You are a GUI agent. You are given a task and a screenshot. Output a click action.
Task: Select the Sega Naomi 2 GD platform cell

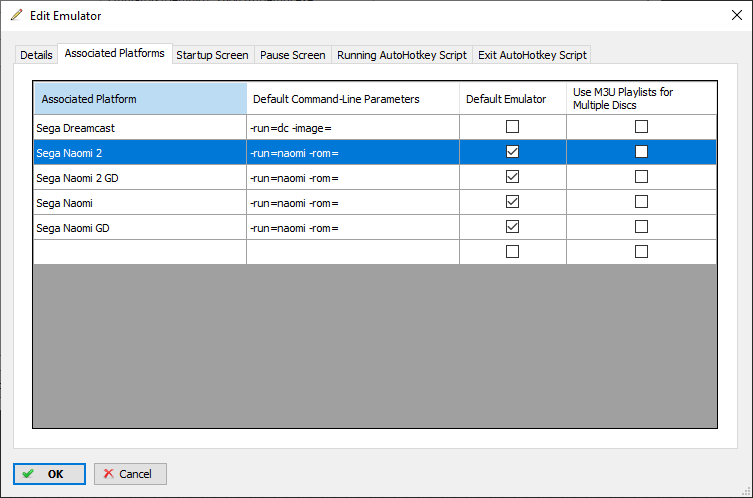(140, 178)
